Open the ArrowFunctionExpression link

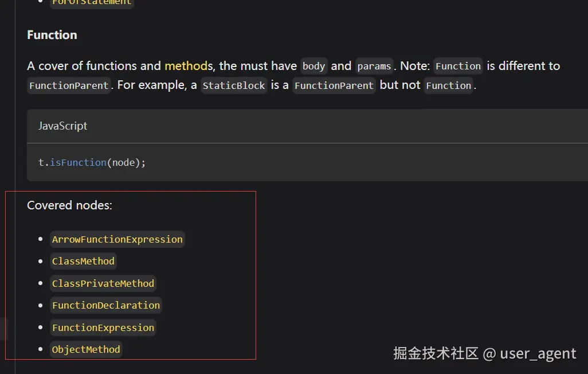point(117,239)
